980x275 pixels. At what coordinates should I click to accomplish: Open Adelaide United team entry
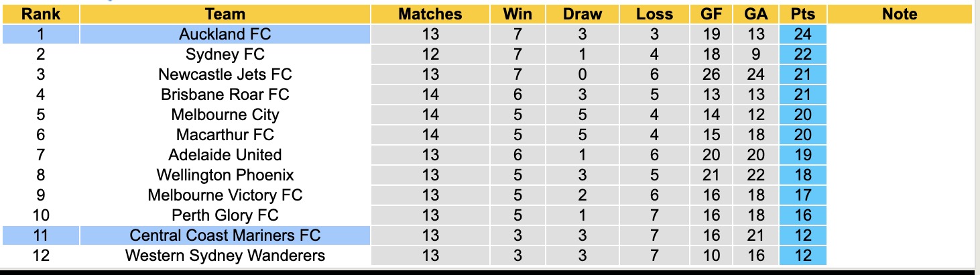(x=225, y=155)
